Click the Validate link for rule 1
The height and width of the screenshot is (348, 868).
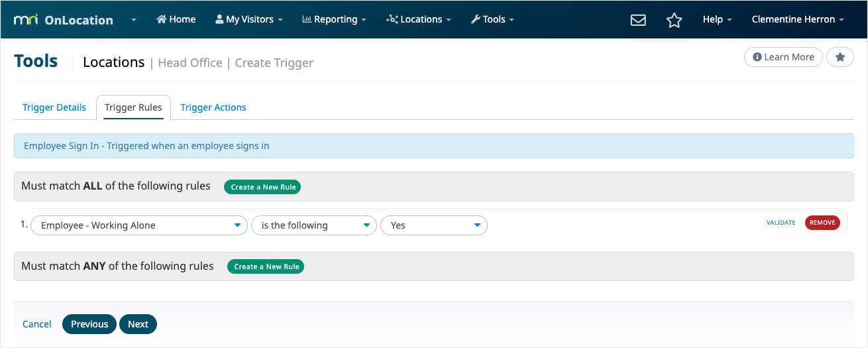(x=781, y=223)
